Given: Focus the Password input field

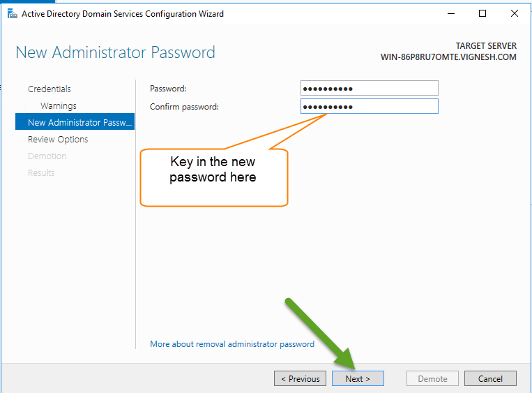Looking at the screenshot, I should (370, 89).
